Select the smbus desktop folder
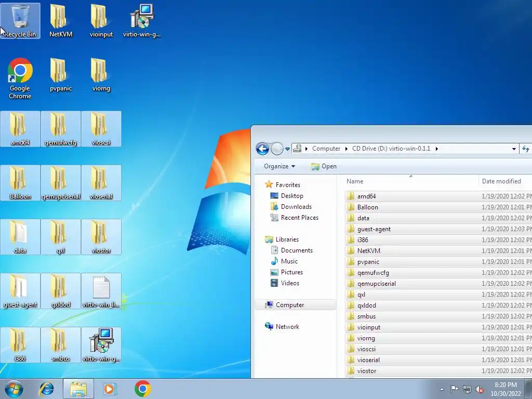Image resolution: width=532 pixels, height=399 pixels. (61, 345)
